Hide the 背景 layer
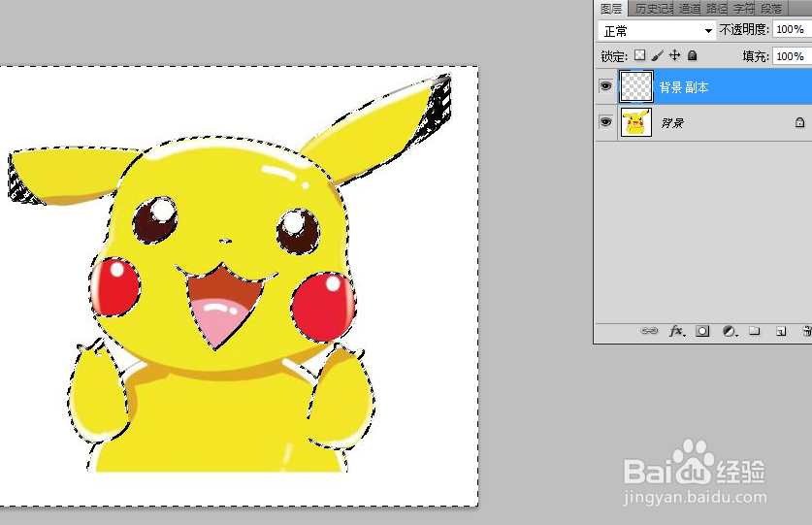The image size is (812, 525). tap(605, 122)
